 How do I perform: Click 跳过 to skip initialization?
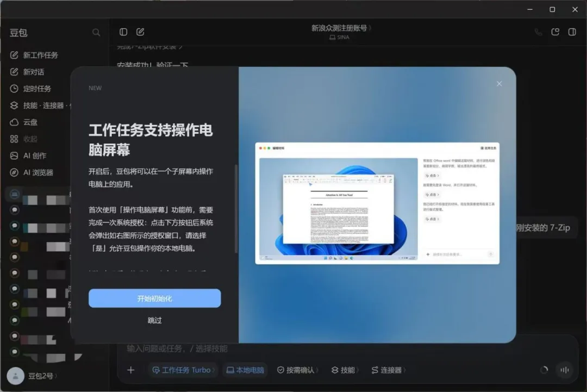tap(154, 320)
